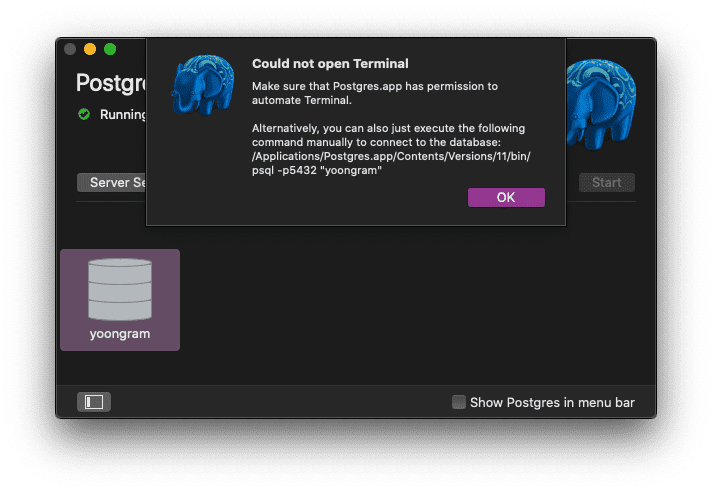712x492 pixels.
Task: Click the green Running status checkmark
Action: [84, 114]
